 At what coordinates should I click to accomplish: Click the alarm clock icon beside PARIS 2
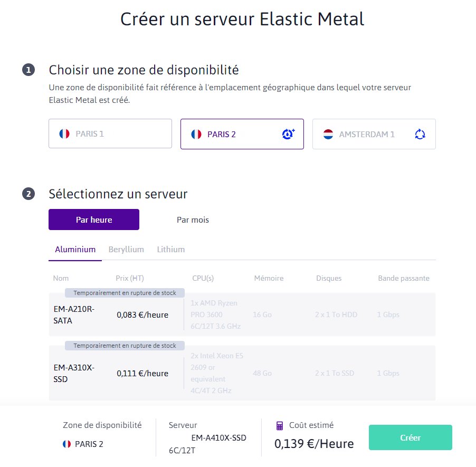click(x=288, y=135)
